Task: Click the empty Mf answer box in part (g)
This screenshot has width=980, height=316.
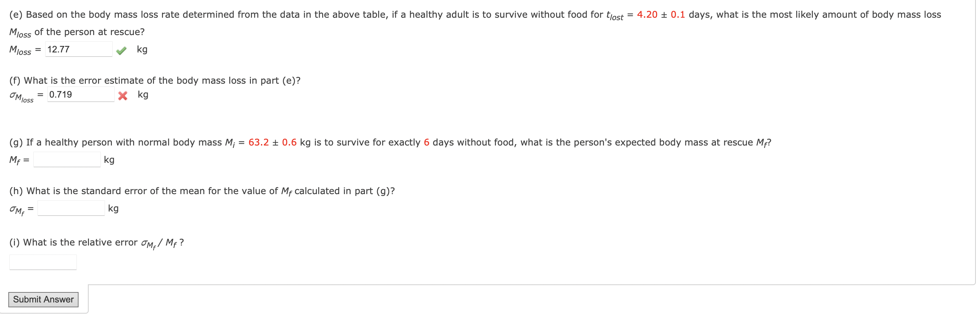Action: (x=67, y=159)
